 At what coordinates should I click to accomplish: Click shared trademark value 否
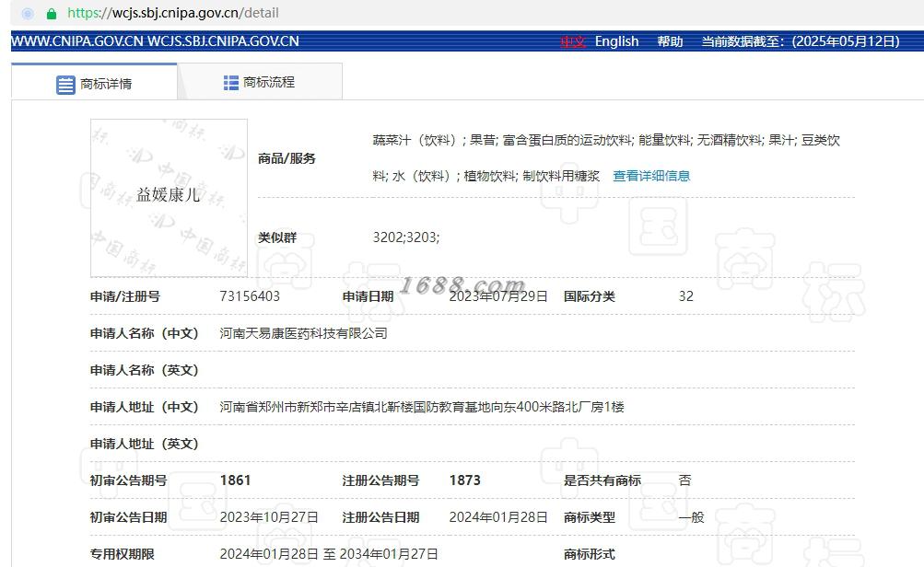[x=684, y=480]
